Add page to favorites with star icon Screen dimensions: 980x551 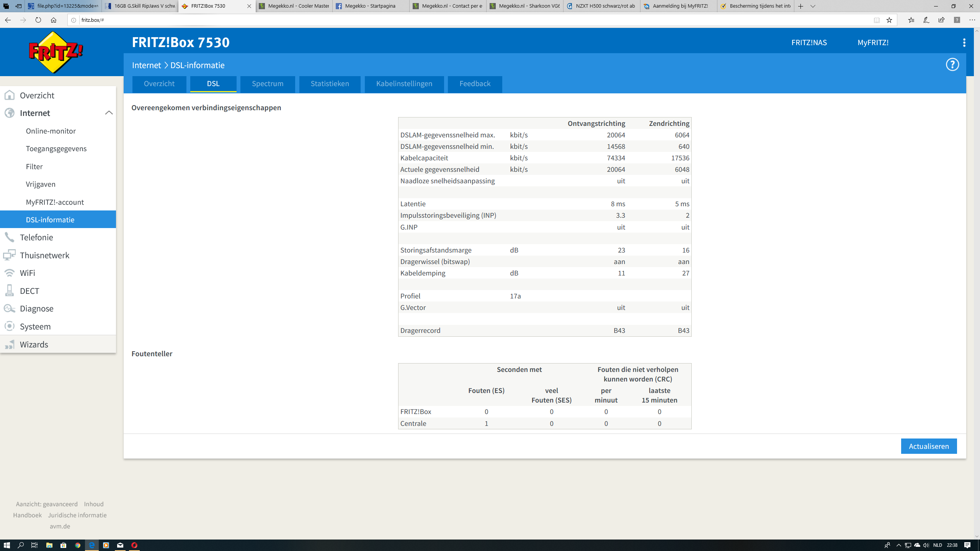[x=889, y=20]
